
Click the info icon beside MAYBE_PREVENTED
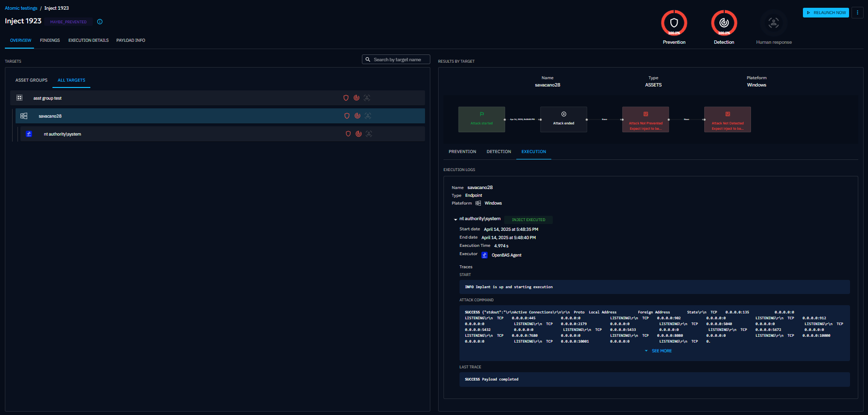point(100,22)
